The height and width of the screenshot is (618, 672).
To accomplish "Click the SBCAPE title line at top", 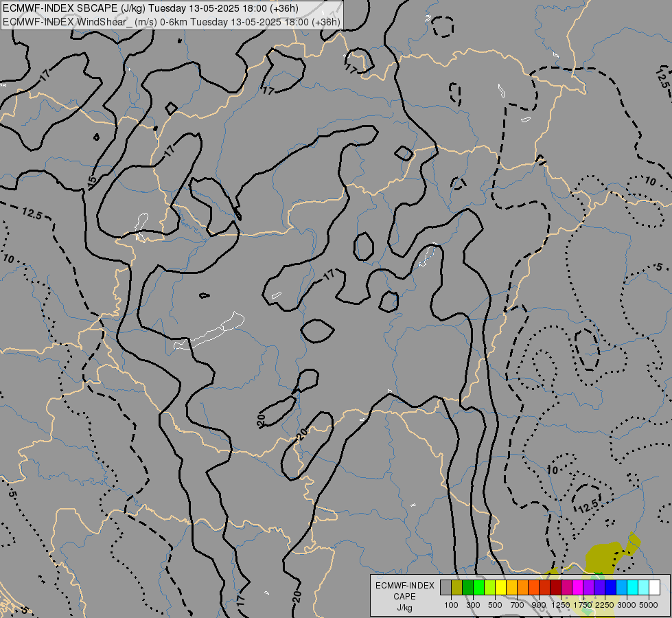I will (150, 8).
